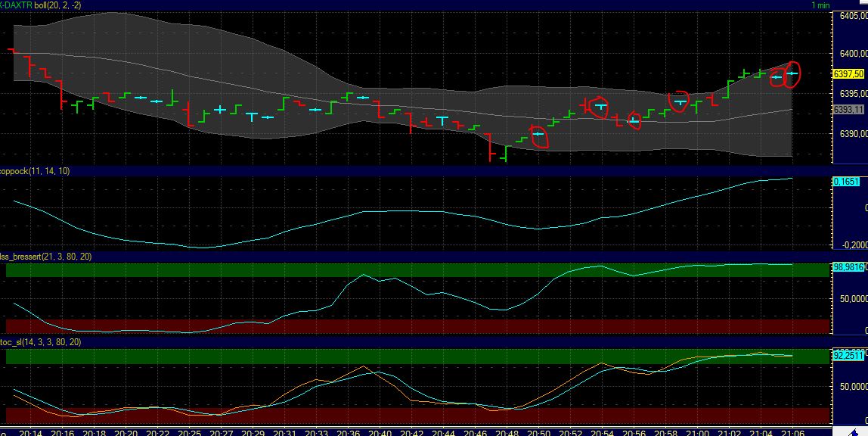Screen dimensions: 868x436
Task: Select the X-DAXTR symbol label
Action: [x=17, y=5]
